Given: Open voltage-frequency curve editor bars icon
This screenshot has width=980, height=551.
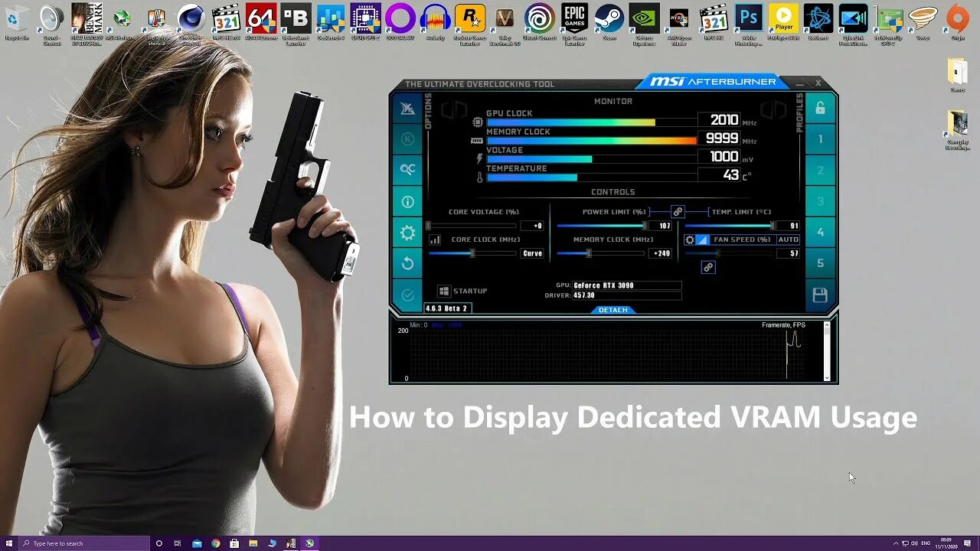Looking at the screenshot, I should coord(435,240).
